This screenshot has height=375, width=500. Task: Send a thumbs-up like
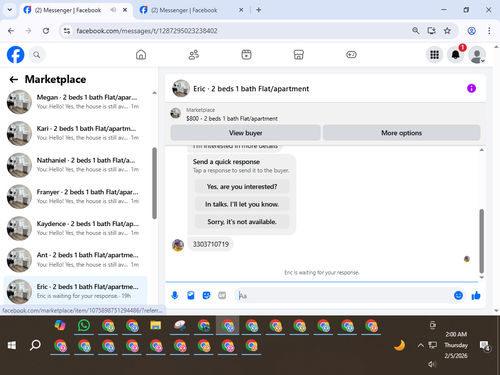(x=476, y=295)
